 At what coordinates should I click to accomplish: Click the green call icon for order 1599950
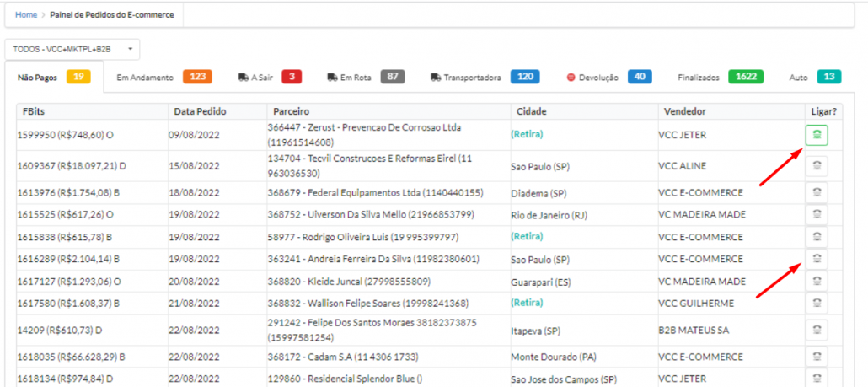pos(817,135)
